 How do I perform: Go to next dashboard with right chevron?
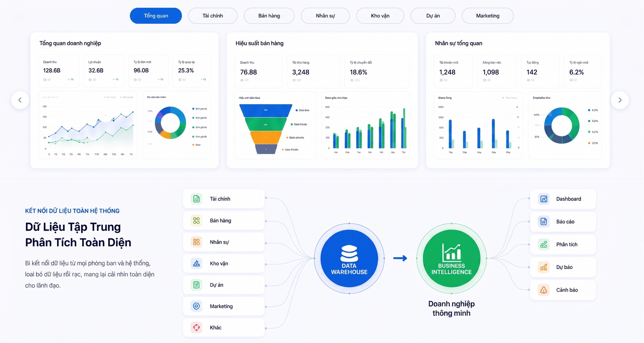click(x=620, y=100)
